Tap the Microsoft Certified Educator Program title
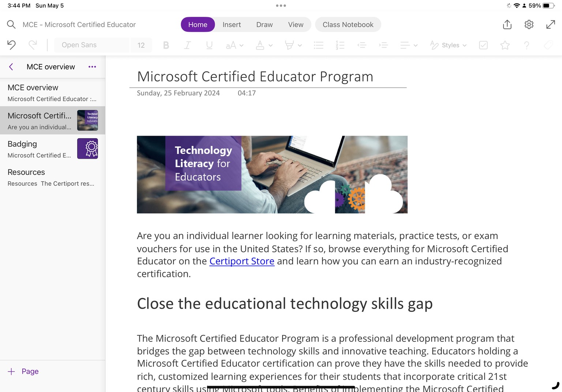Image resolution: width=562 pixels, height=392 pixels. tap(255, 76)
